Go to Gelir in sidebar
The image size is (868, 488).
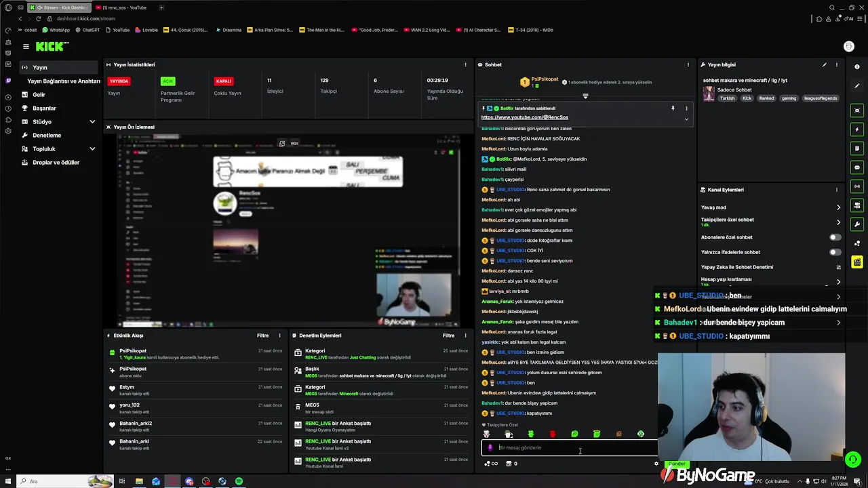[39, 94]
